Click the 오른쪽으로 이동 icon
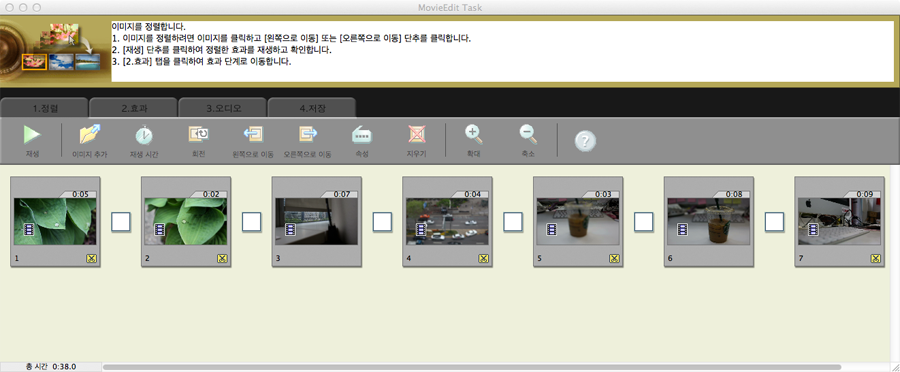Screen dimensions: 900x372 (308, 134)
